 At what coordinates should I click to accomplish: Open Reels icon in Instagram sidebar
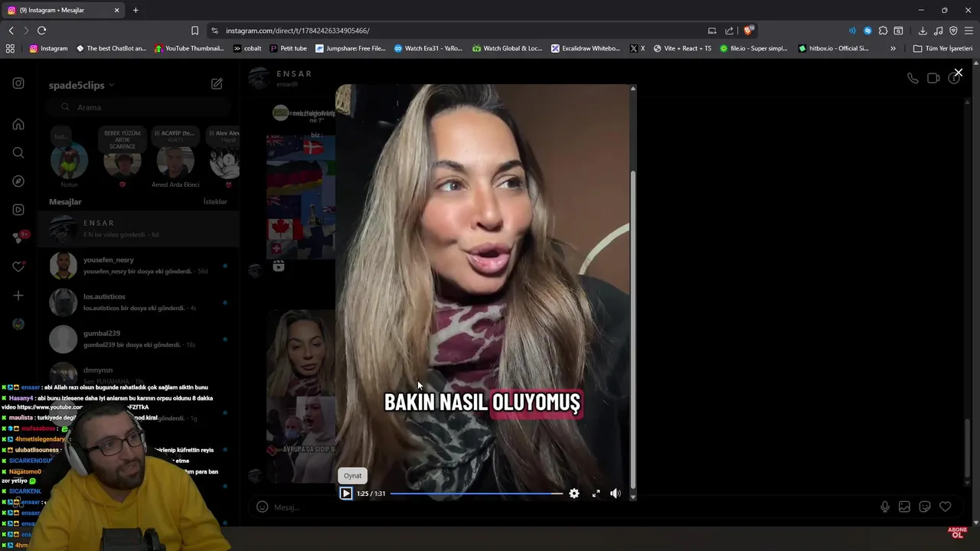click(18, 210)
